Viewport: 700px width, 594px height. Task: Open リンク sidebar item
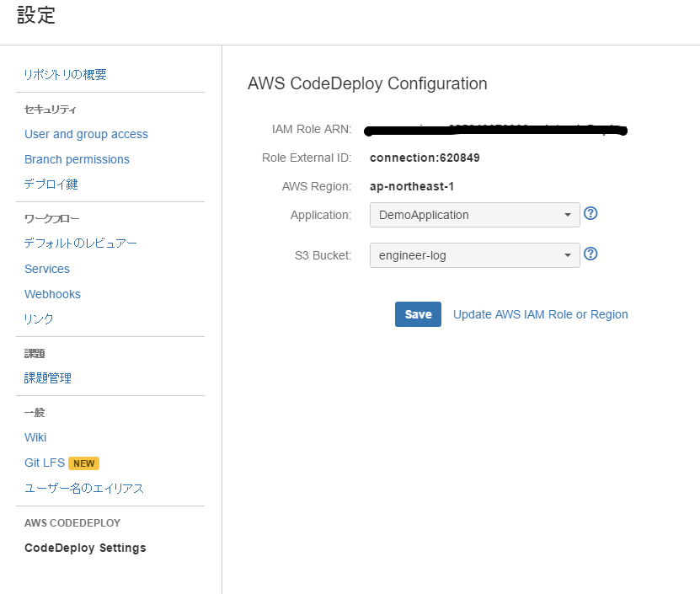tap(39, 318)
